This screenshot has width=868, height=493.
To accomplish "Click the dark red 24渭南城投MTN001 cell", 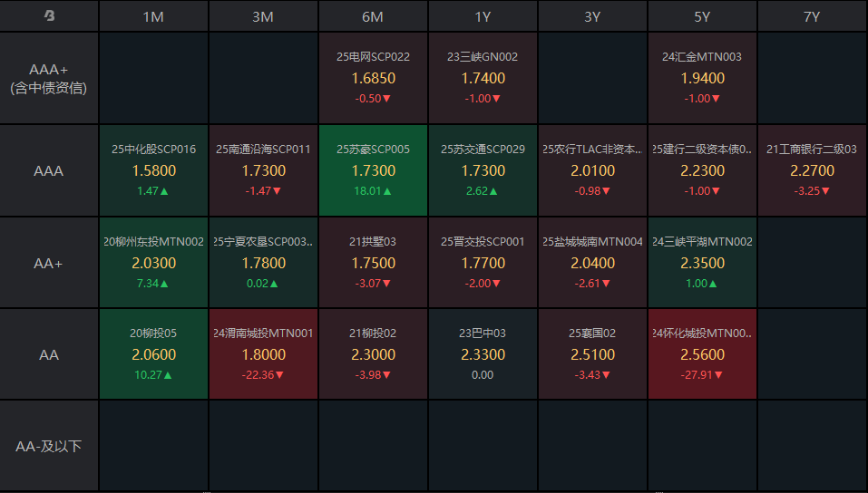I will point(263,354).
